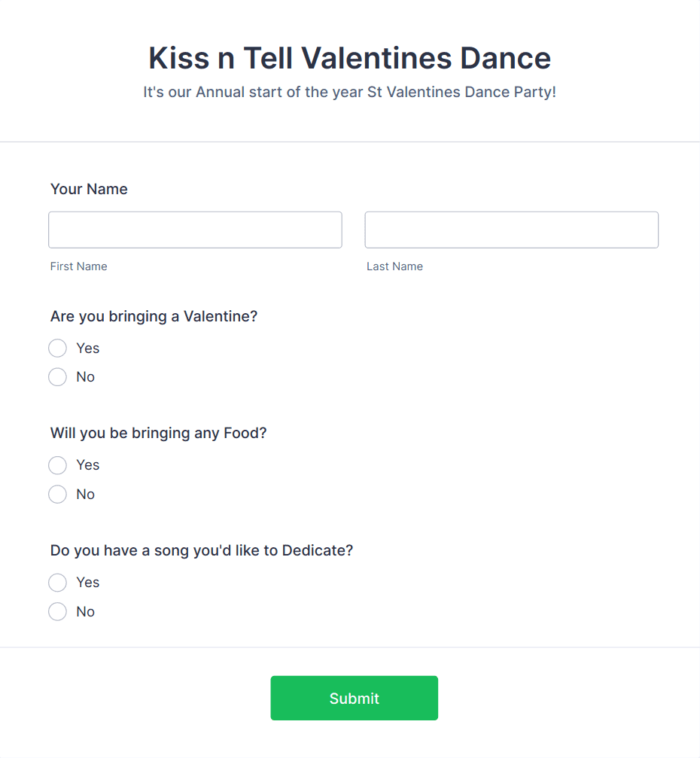This screenshot has height=758, width=700.
Task: Select No radio for bringing a Valentine
Action: pyautogui.click(x=58, y=377)
